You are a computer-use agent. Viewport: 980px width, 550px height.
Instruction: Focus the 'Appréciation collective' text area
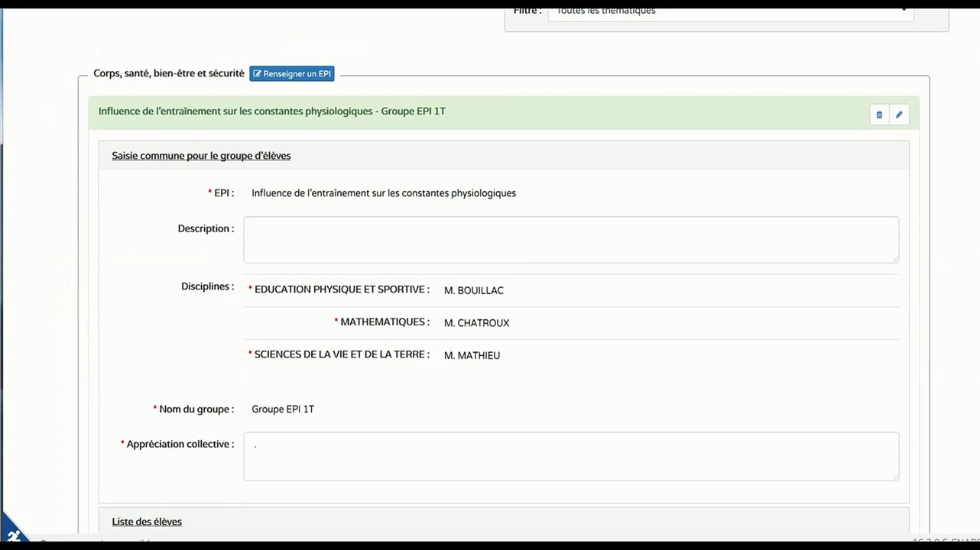[x=571, y=457]
